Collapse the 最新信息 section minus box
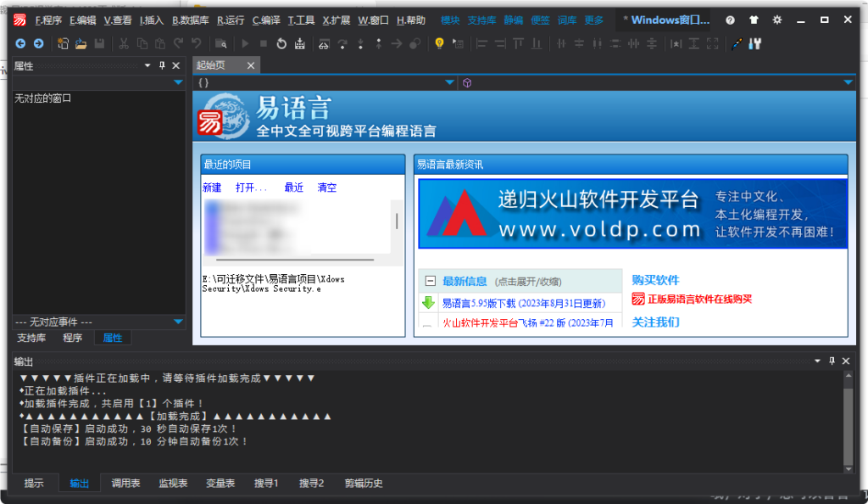868x504 pixels. tap(430, 281)
